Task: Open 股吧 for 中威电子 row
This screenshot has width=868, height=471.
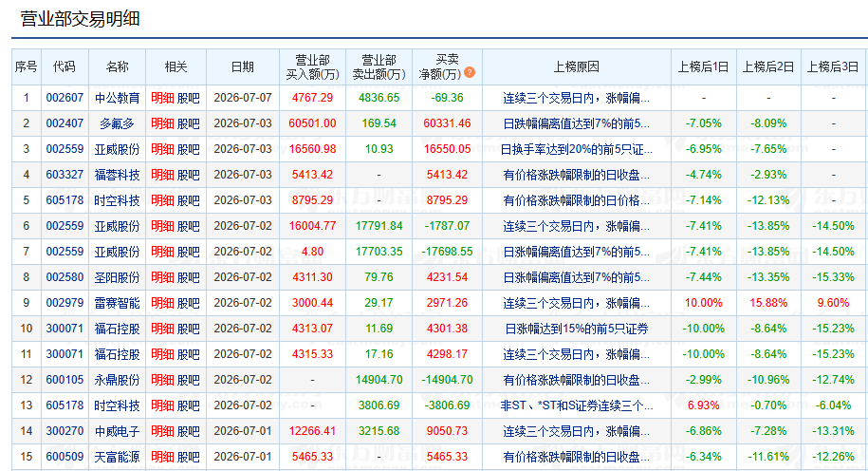Action: click(x=188, y=430)
